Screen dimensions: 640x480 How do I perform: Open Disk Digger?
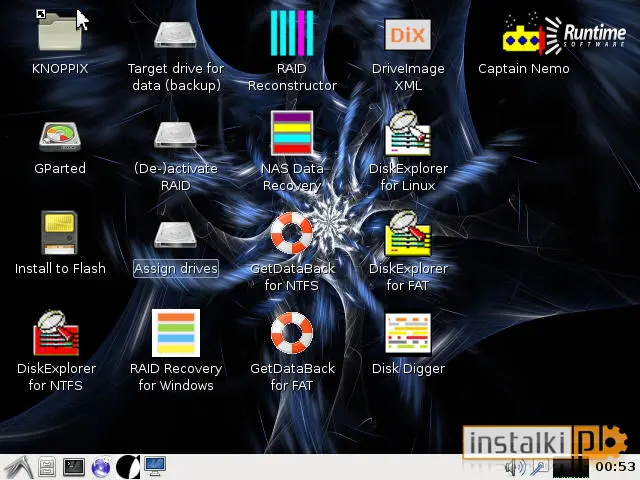[408, 333]
